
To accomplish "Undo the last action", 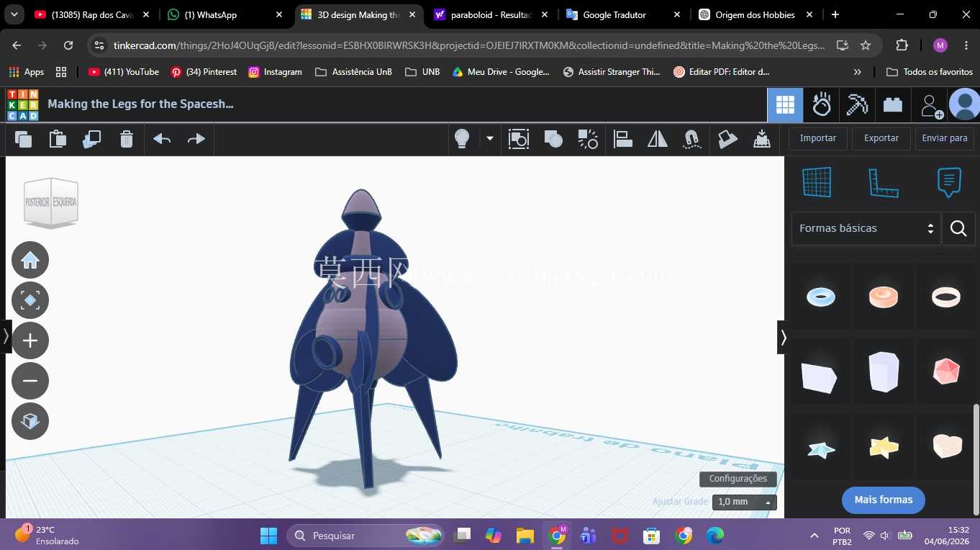I will [162, 139].
